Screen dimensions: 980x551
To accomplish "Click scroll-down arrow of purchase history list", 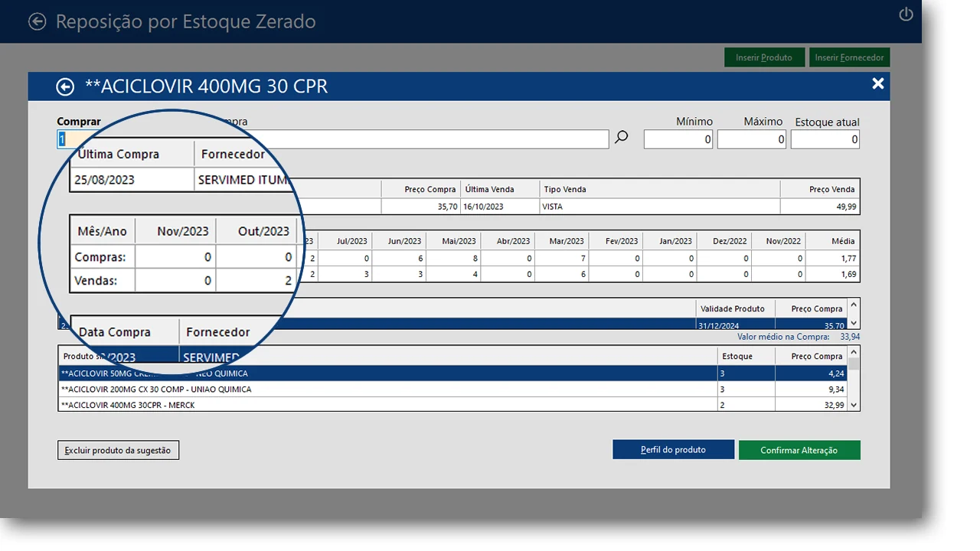I will (x=854, y=324).
